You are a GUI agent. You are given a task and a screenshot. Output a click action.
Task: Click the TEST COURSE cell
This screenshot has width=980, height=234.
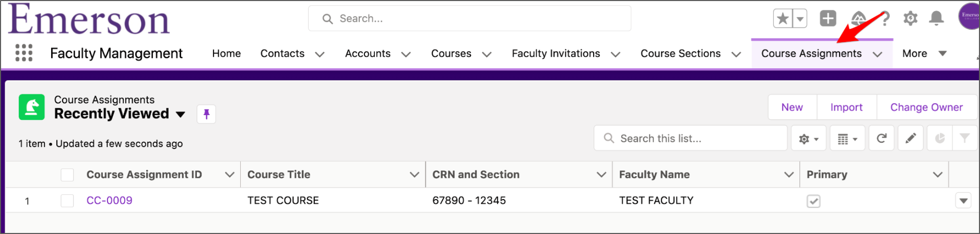283,200
